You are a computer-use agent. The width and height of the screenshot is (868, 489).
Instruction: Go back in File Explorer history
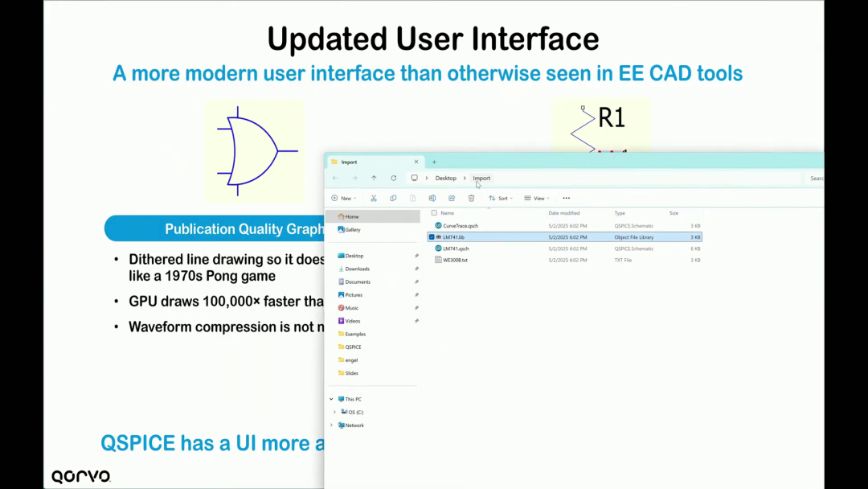(x=335, y=179)
